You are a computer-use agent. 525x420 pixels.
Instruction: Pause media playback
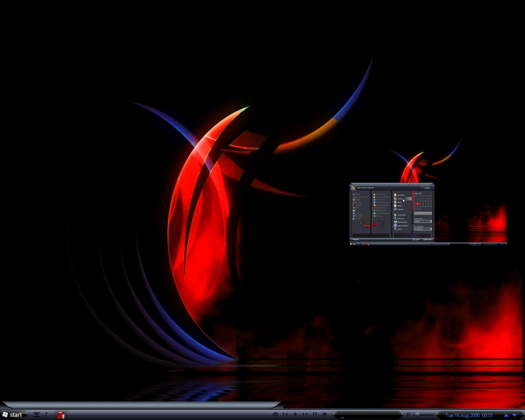tap(315, 415)
